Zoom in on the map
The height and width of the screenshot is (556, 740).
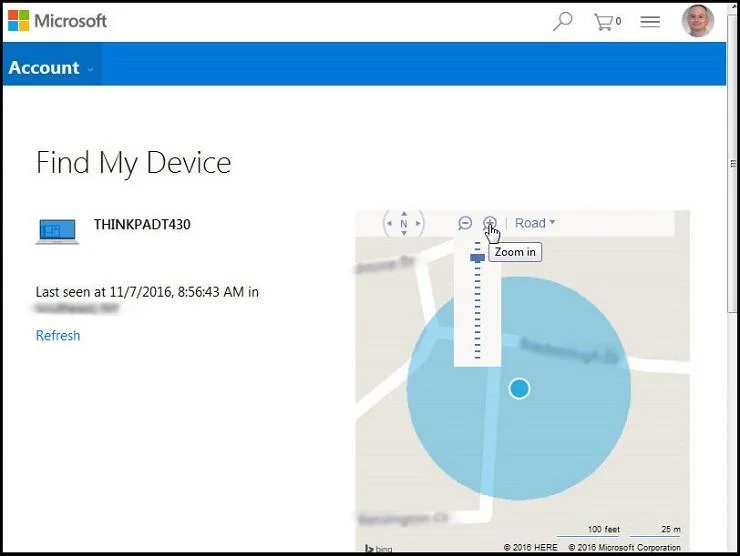[490, 222]
